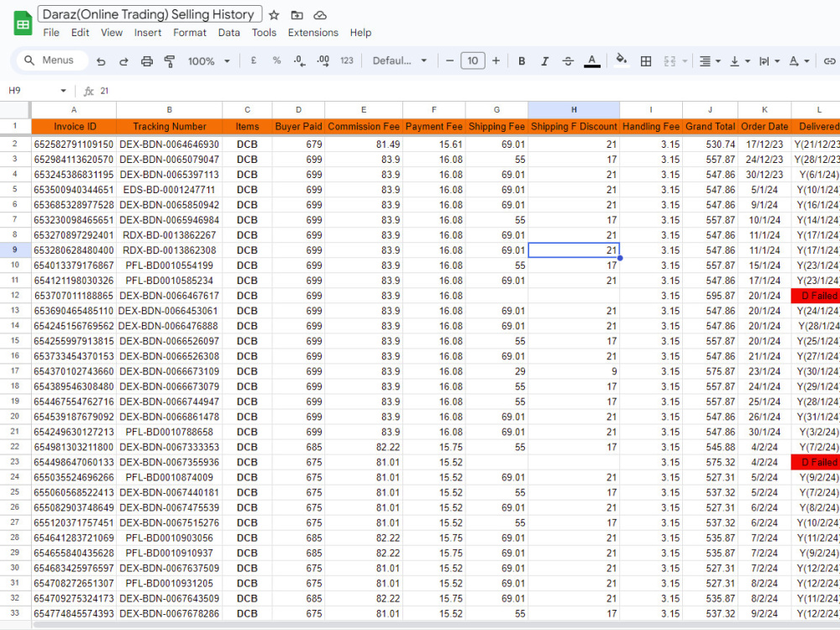Click the merge cells icon
This screenshot has width=840, height=630.
coord(669,61)
